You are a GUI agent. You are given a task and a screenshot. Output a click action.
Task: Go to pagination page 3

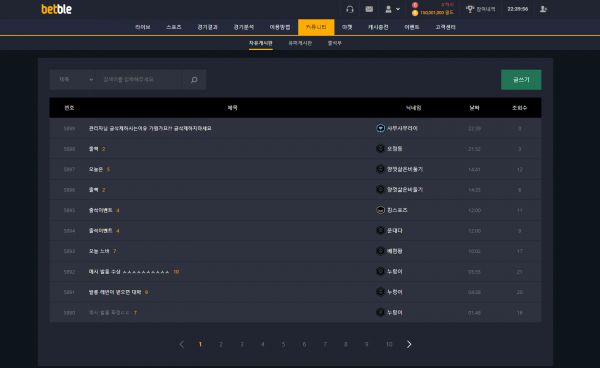tap(242, 344)
